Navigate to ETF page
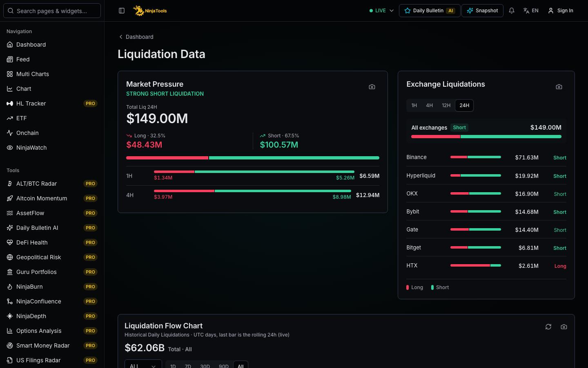The image size is (588, 368). tap(52, 118)
